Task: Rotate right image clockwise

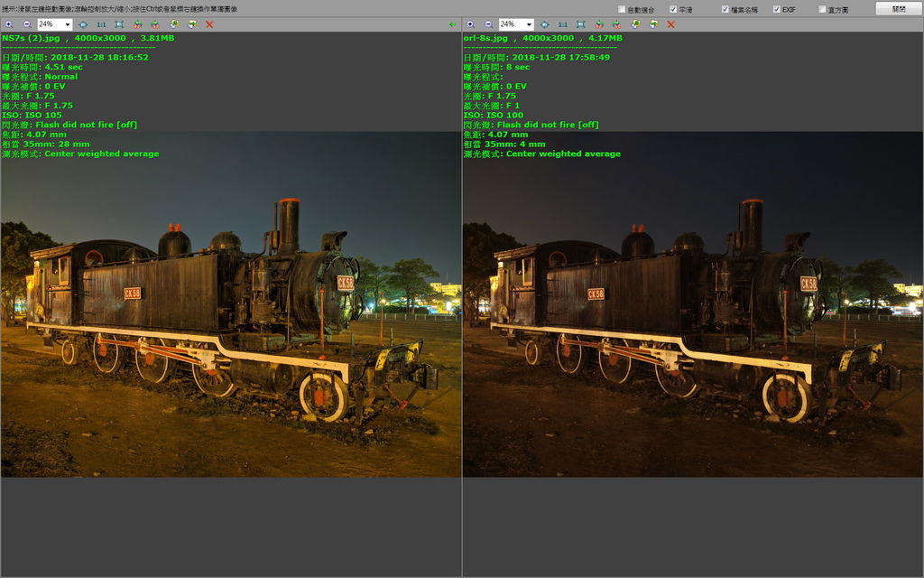Action: pos(616,24)
